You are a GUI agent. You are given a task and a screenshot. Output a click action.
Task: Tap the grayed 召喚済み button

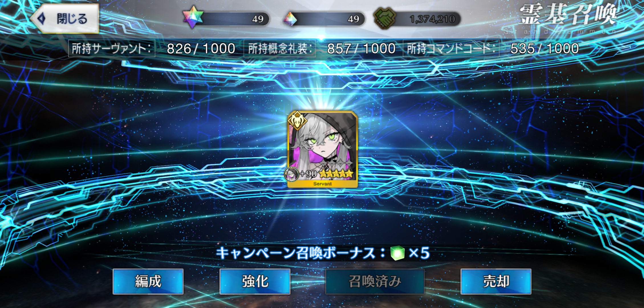(375, 281)
